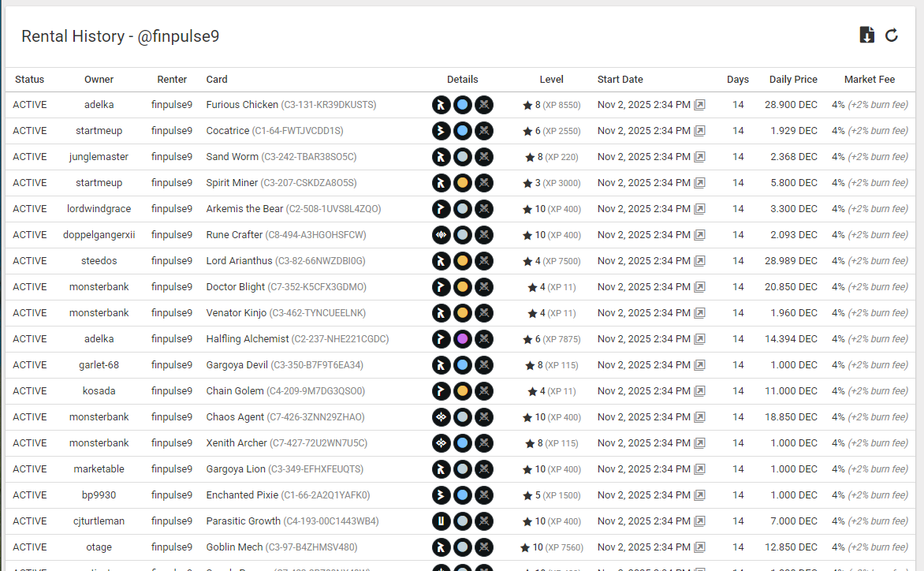
Task: Open owner kosada profile
Action: (x=99, y=390)
